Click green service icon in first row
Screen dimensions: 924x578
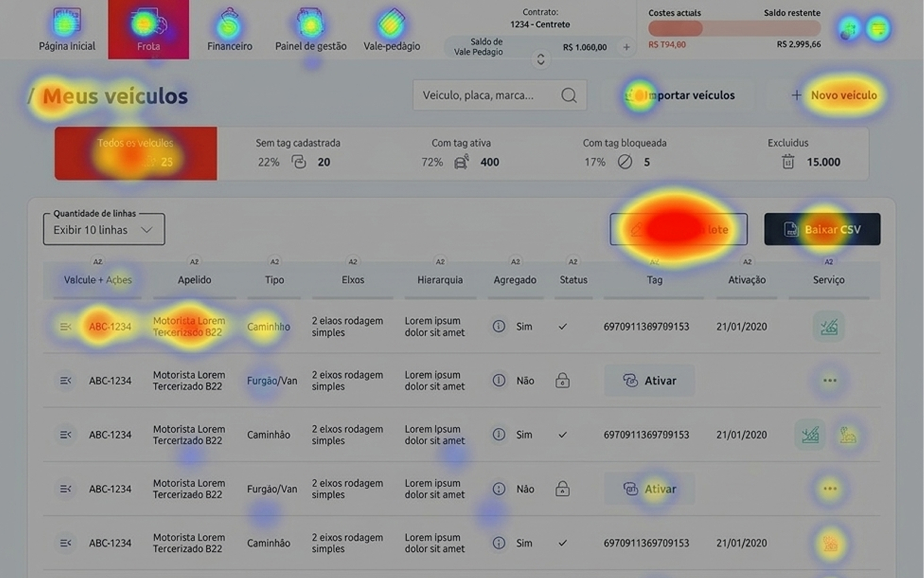829,327
